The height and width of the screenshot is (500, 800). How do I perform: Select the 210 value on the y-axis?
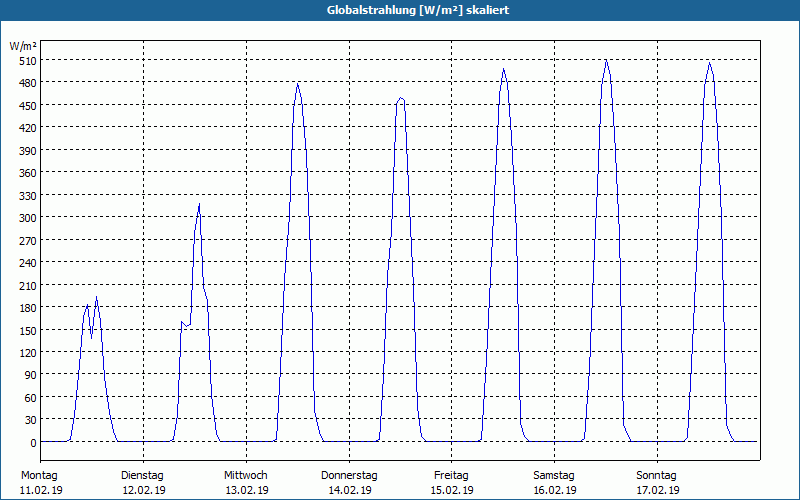click(27, 285)
